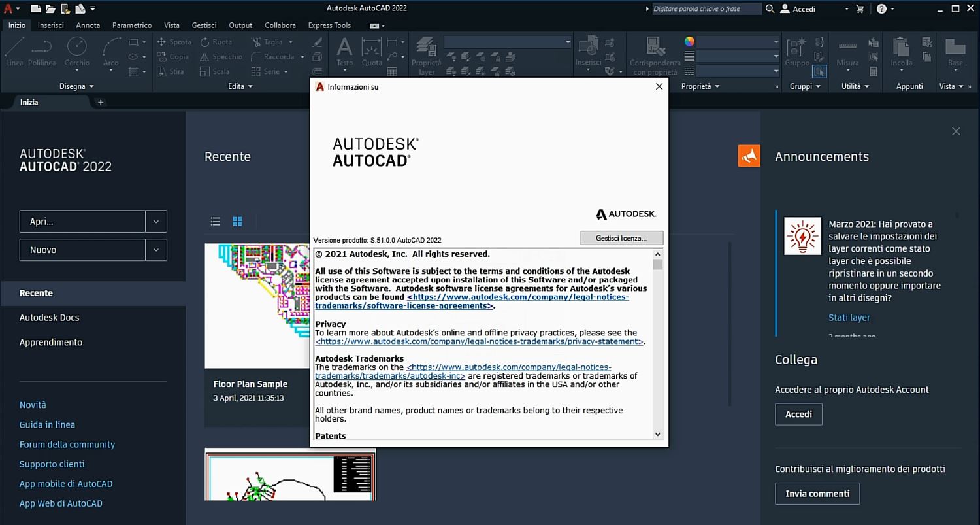Expand the Proprietà panel

click(700, 86)
